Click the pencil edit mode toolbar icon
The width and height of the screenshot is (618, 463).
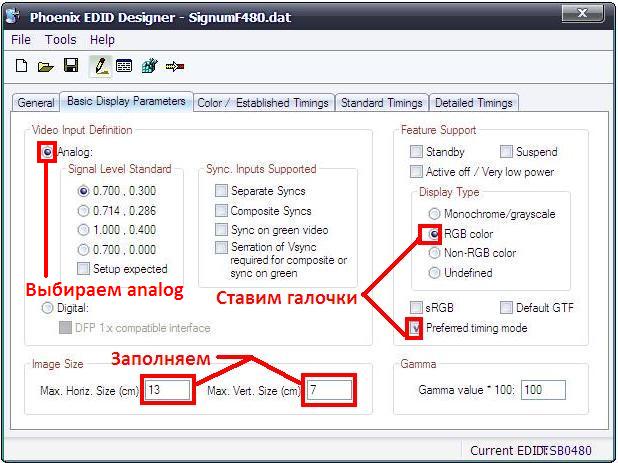coord(99,67)
